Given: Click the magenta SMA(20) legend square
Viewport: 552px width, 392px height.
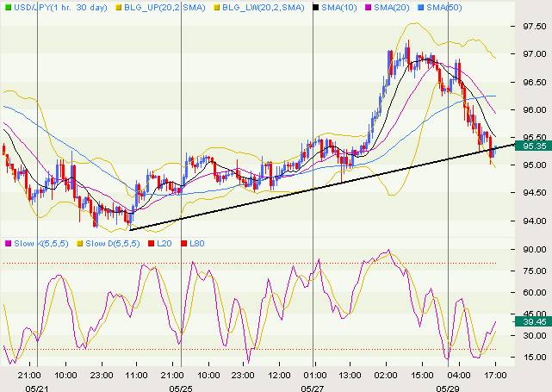Looking at the screenshot, I should click(x=369, y=8).
